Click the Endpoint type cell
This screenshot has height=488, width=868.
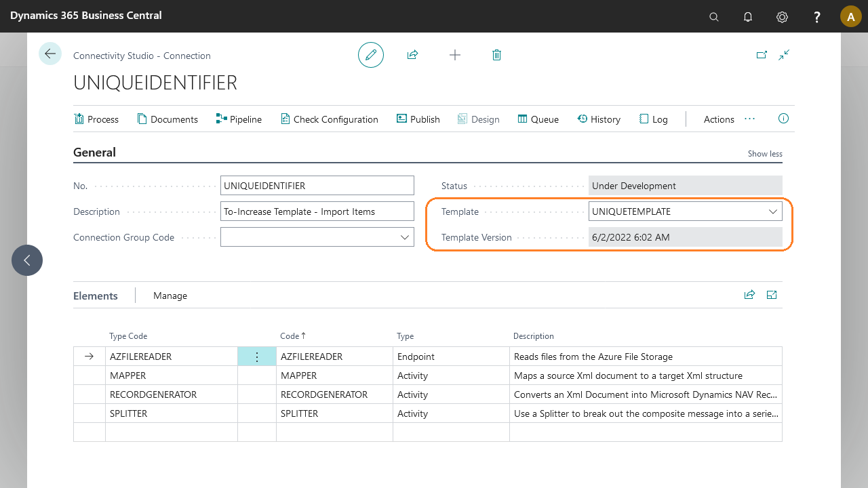click(451, 357)
